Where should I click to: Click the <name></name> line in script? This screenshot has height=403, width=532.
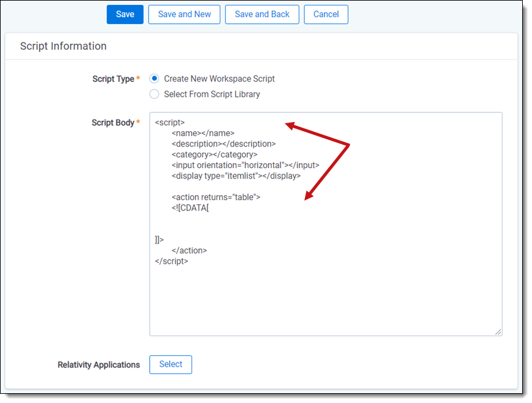203,133
